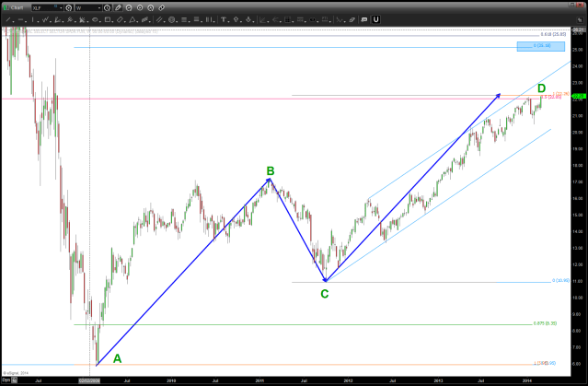Click the XLF symbol input field
This screenshot has width=588, height=386.
[42, 7]
